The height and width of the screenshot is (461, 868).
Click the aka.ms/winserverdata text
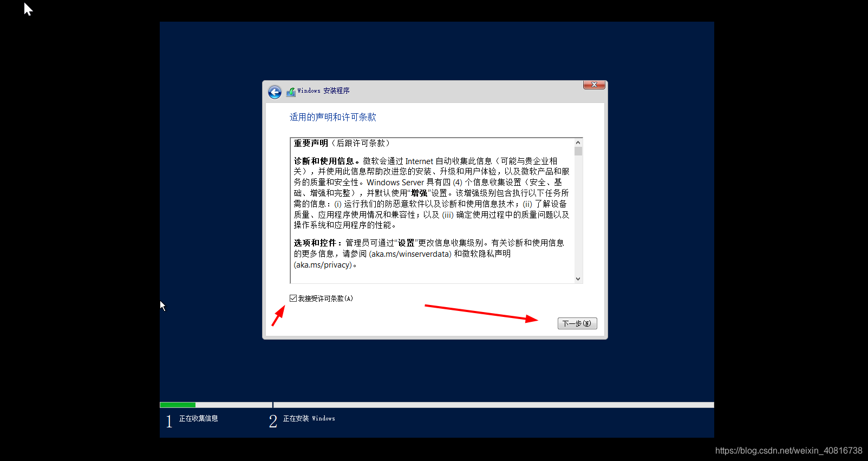tap(410, 254)
